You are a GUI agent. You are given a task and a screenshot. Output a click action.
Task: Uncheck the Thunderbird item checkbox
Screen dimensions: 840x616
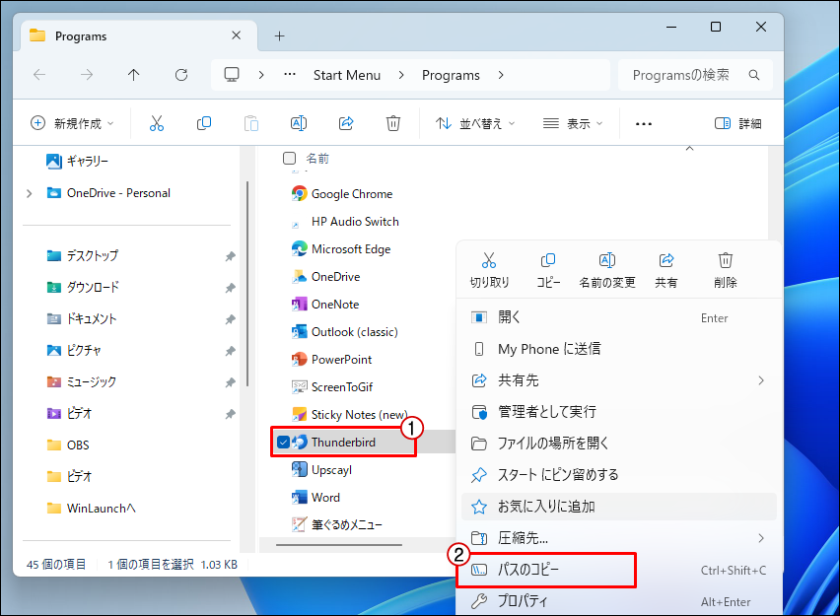[x=284, y=443]
